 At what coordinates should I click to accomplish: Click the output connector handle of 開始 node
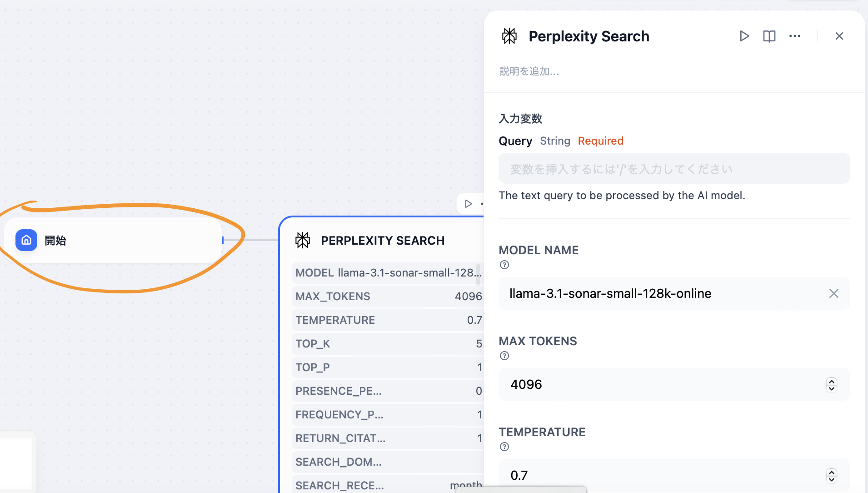pyautogui.click(x=223, y=240)
